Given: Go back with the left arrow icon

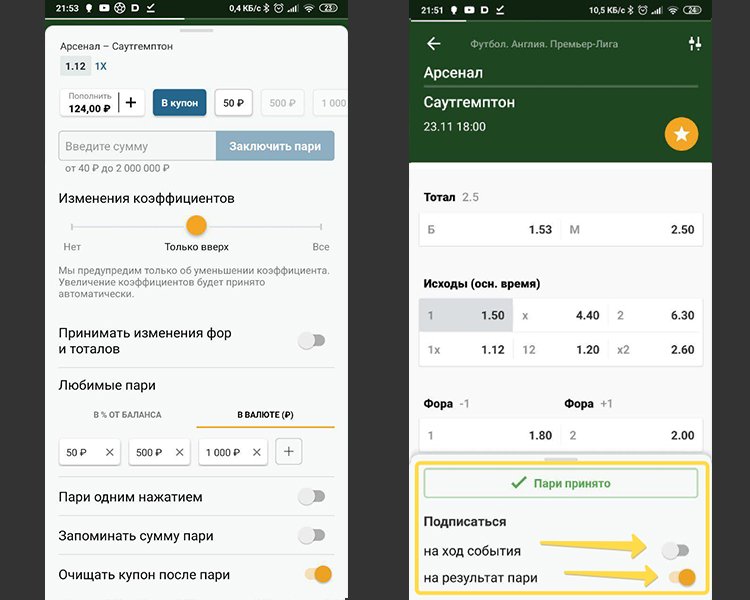Looking at the screenshot, I should pos(433,44).
